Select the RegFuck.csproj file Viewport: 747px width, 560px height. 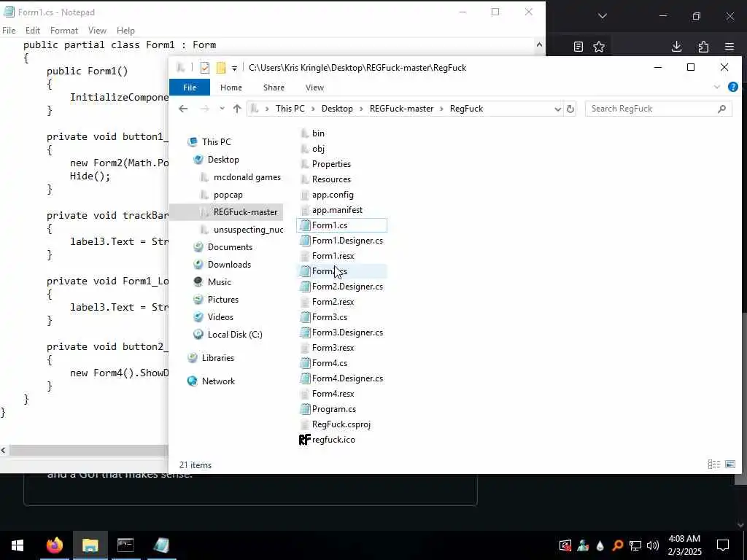[341, 424]
